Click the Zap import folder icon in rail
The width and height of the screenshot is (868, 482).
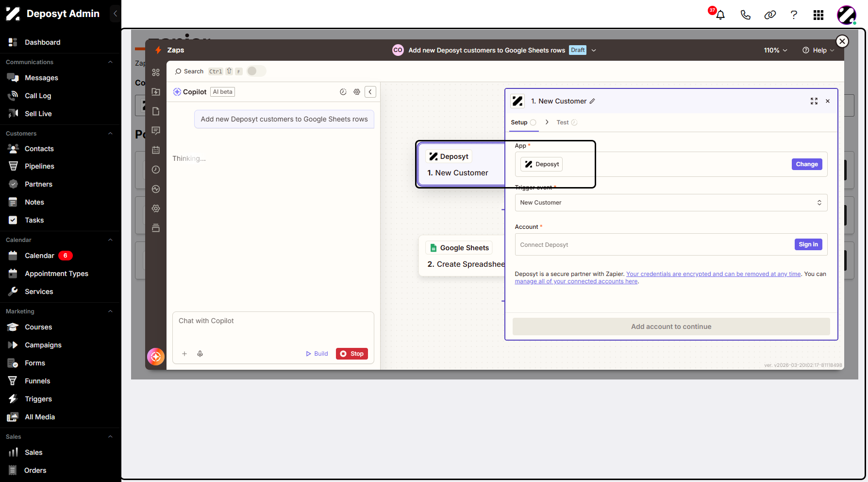(x=156, y=92)
